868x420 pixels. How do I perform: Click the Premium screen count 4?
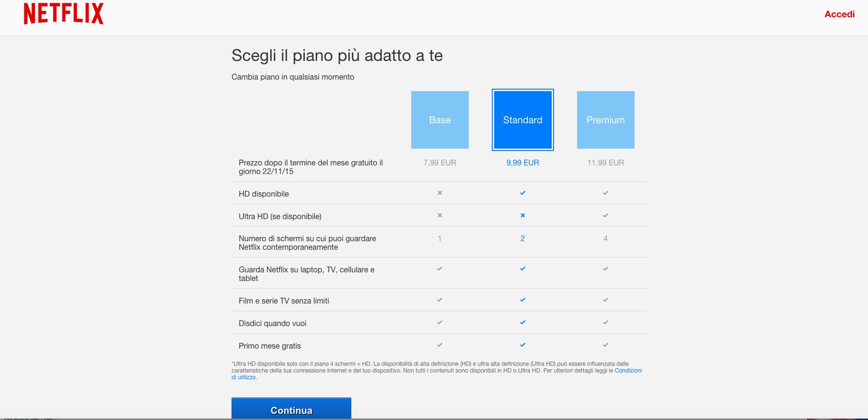pos(605,238)
